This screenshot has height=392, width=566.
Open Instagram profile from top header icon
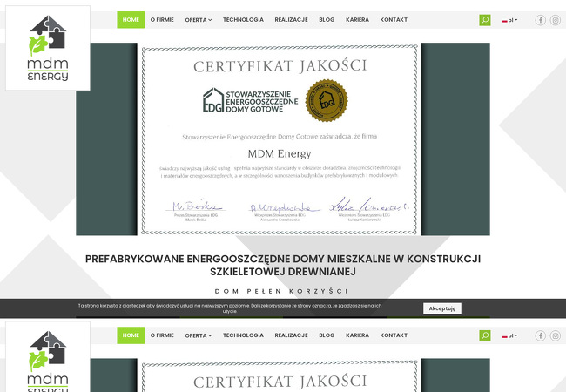(x=556, y=20)
